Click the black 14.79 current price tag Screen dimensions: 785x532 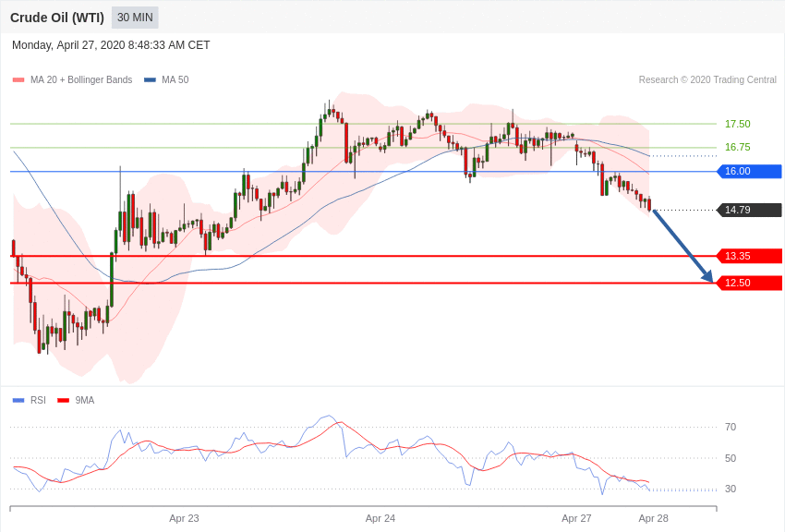pyautogui.click(x=750, y=210)
